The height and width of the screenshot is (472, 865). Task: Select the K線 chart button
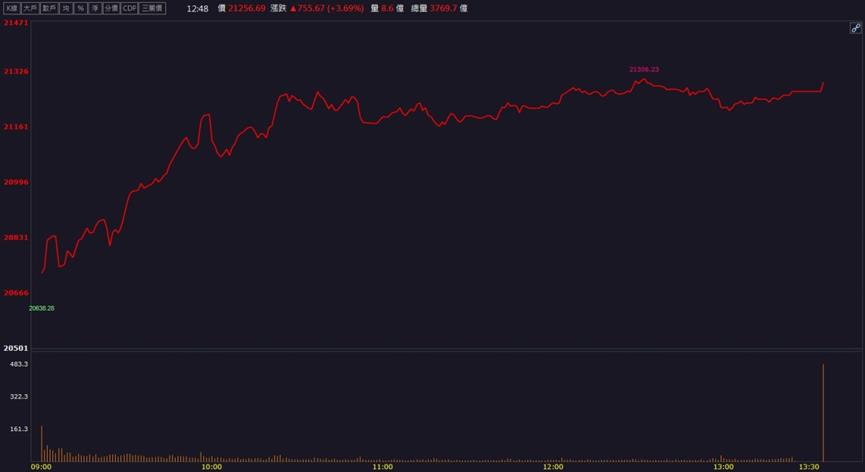(x=12, y=8)
